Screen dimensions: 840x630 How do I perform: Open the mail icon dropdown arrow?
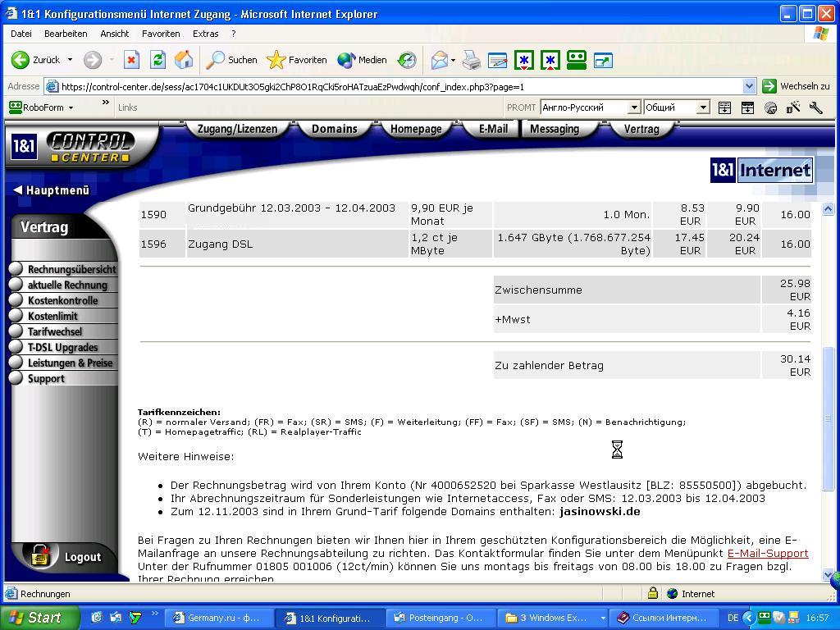click(453, 60)
